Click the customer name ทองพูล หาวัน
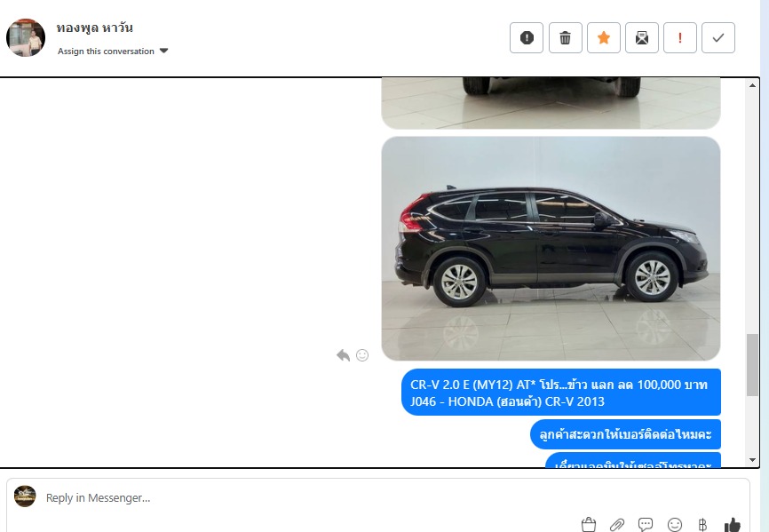This screenshot has width=769, height=532. [94, 28]
